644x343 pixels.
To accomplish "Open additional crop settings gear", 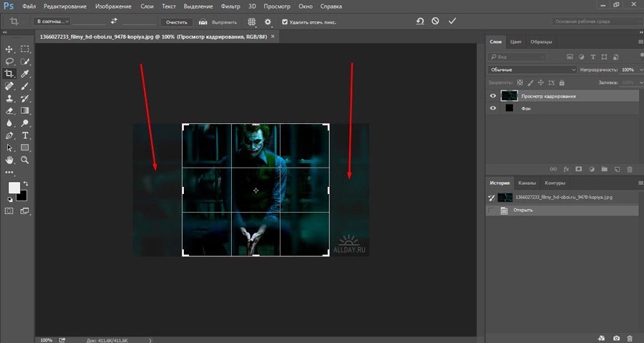I will click(268, 21).
